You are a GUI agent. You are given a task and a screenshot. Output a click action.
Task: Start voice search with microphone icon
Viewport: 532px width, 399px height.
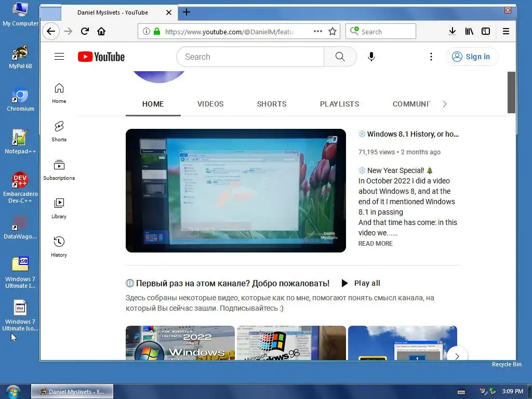tap(371, 57)
